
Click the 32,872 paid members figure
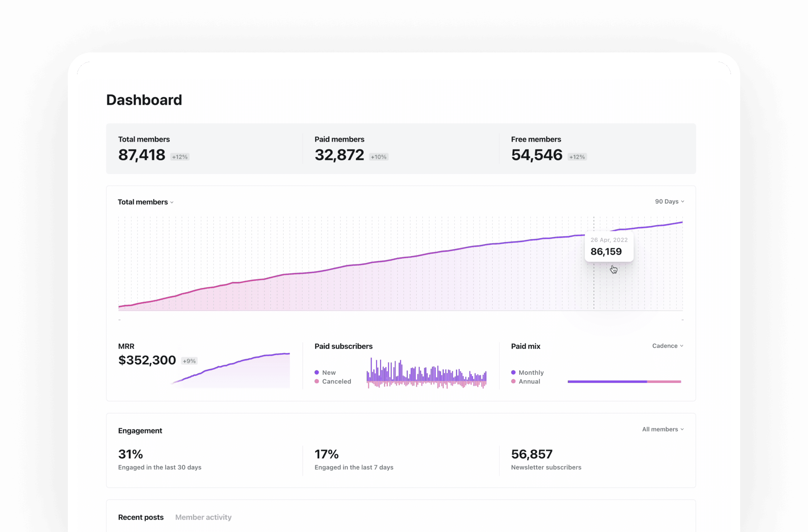pos(339,155)
